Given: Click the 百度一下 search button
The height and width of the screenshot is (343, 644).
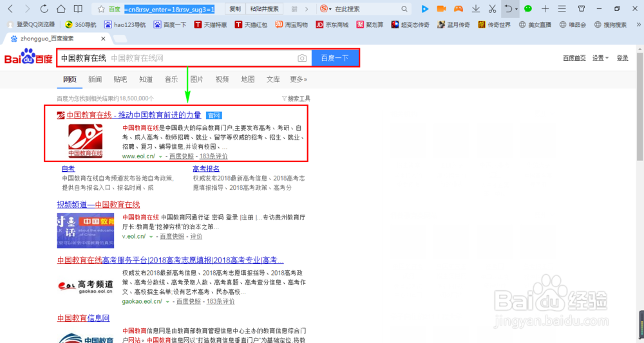Looking at the screenshot, I should click(335, 58).
